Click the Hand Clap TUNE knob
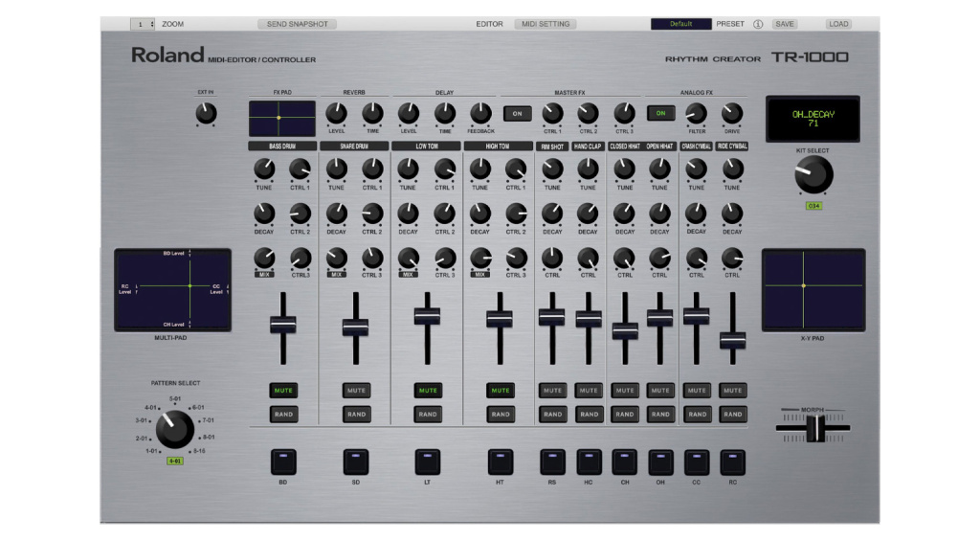This screenshot has width=980, height=541. pyautogui.click(x=589, y=169)
